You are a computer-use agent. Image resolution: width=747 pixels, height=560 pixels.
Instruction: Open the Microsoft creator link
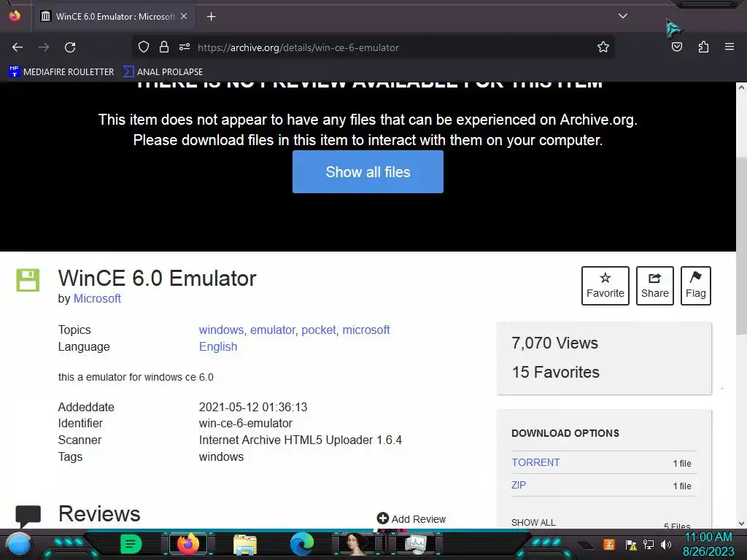pyautogui.click(x=97, y=298)
